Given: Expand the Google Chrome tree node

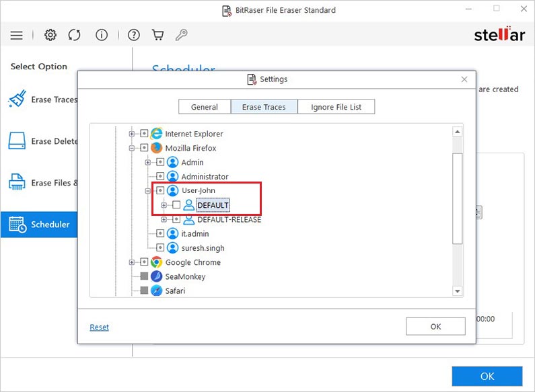Looking at the screenshot, I should [x=132, y=262].
